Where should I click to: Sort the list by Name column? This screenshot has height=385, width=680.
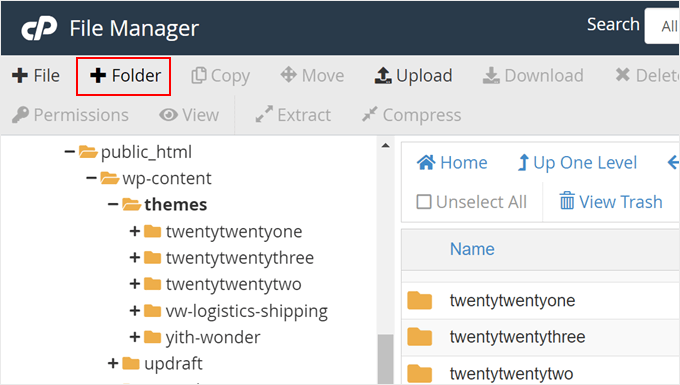tap(472, 249)
